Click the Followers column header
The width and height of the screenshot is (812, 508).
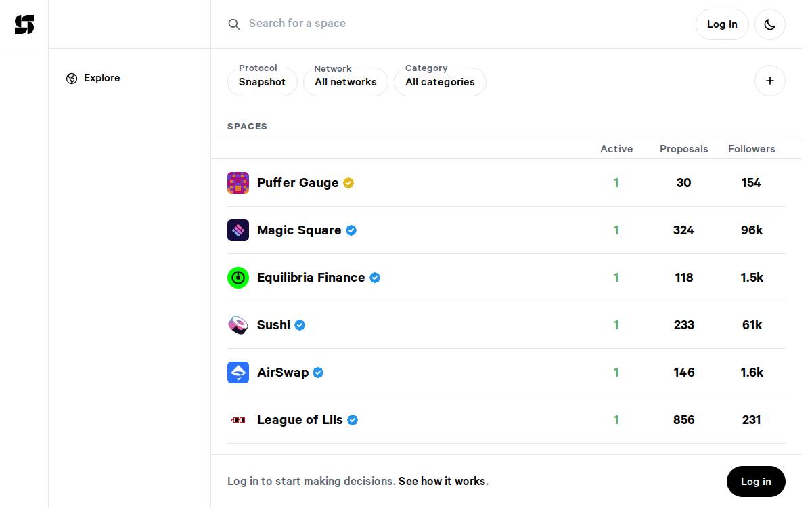[x=752, y=149]
